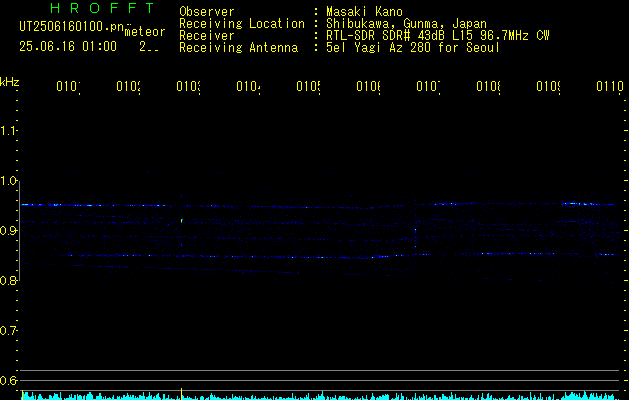The image size is (629, 400).
Task: Click the 1.0 kHz axis label
Action: (9, 181)
